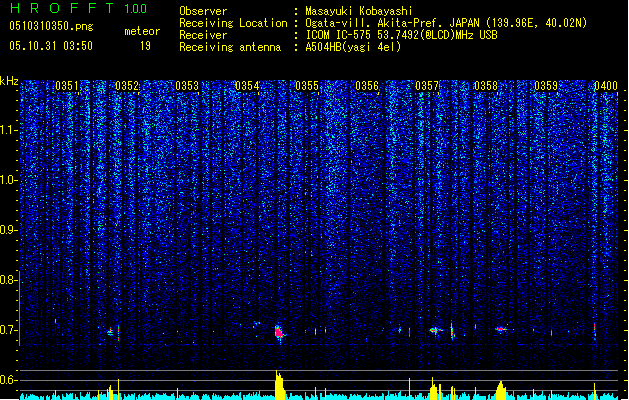
Task: Click the Observer label
Action: (203, 11)
